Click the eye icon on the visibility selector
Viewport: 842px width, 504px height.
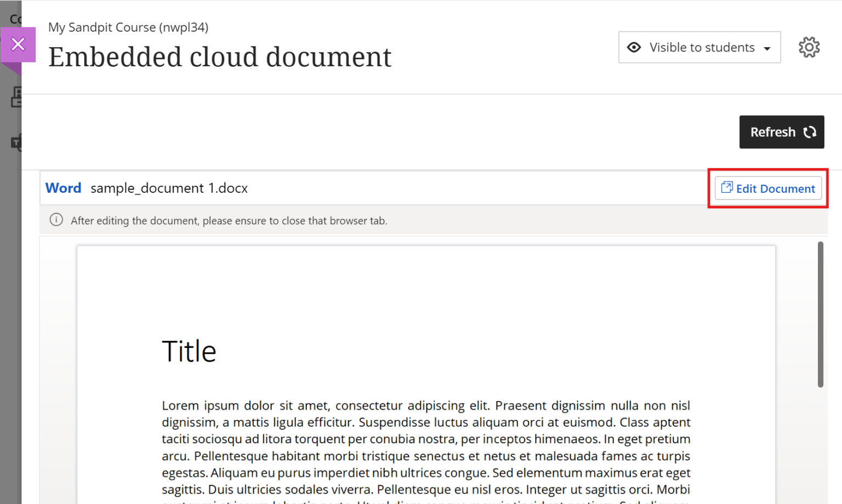[x=634, y=47]
